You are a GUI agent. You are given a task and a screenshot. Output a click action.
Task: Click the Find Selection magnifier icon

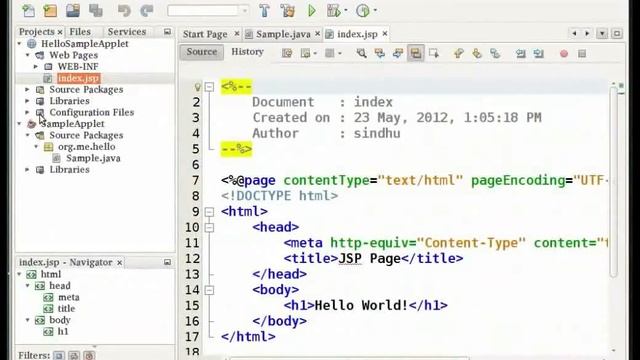[361, 53]
